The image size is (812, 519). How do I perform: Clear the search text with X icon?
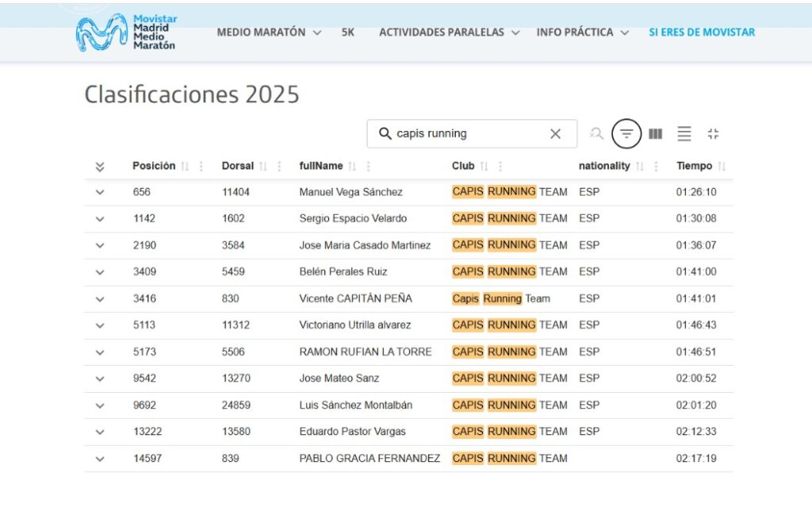[x=555, y=134]
